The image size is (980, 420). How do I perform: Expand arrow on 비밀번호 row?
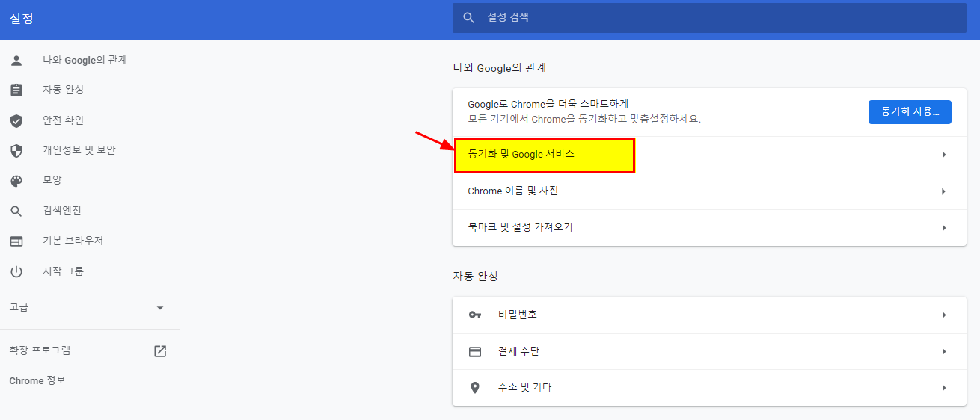(x=944, y=315)
